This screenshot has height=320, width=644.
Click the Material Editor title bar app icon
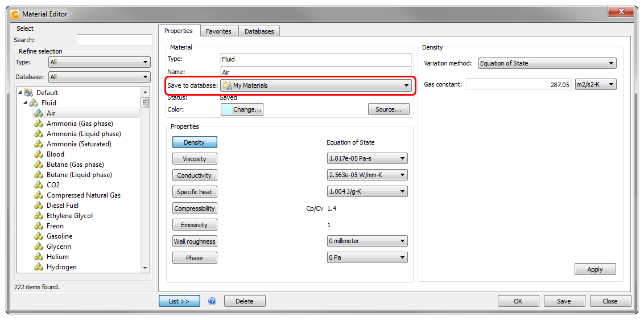(14, 14)
